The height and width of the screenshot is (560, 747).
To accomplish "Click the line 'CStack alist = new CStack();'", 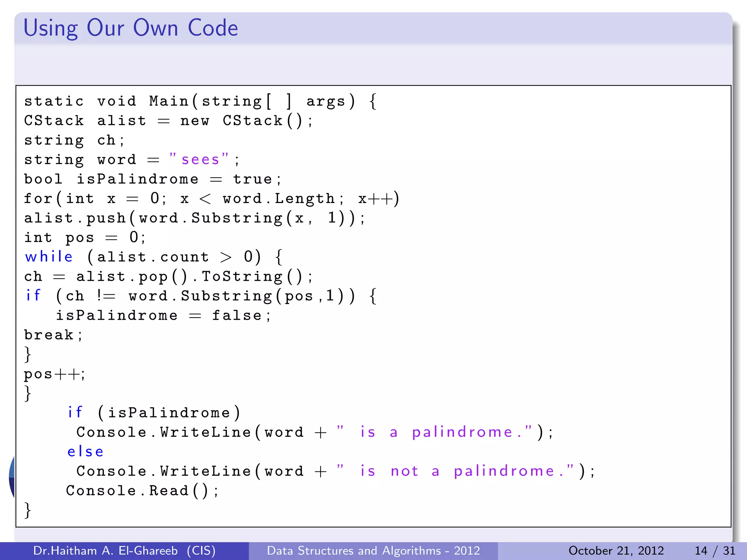I will click(x=168, y=121).
